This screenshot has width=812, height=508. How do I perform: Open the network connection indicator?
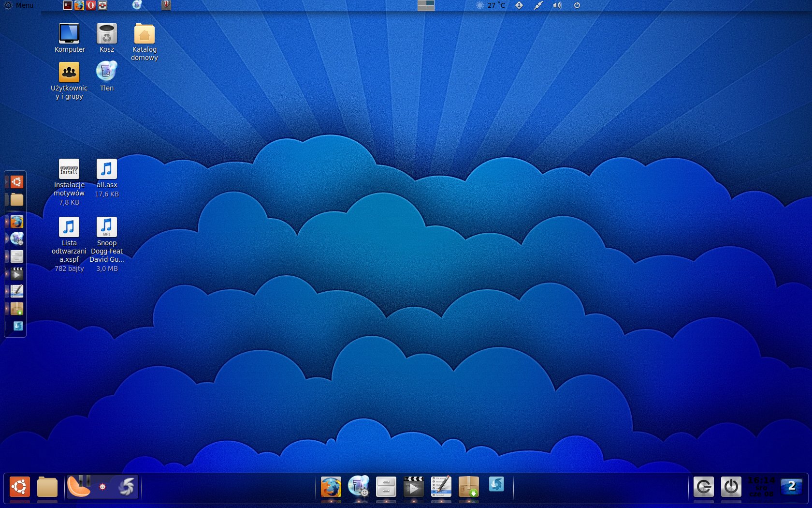(x=538, y=5)
